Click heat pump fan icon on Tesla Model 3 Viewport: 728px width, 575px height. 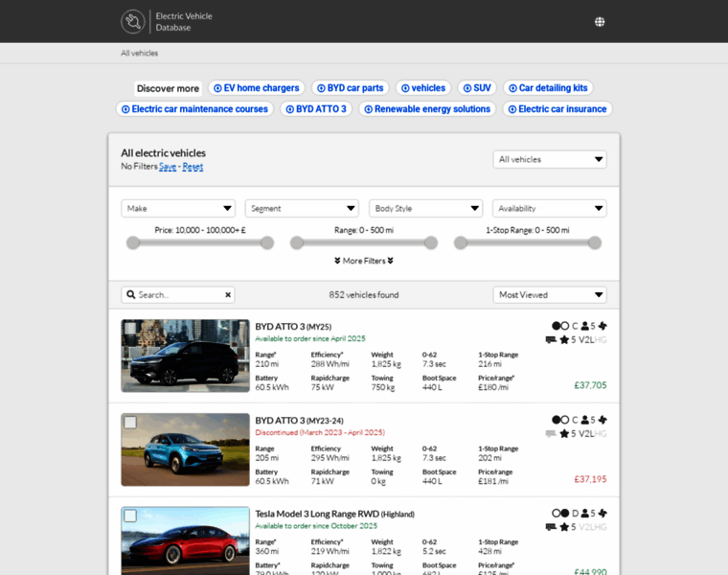point(603,514)
